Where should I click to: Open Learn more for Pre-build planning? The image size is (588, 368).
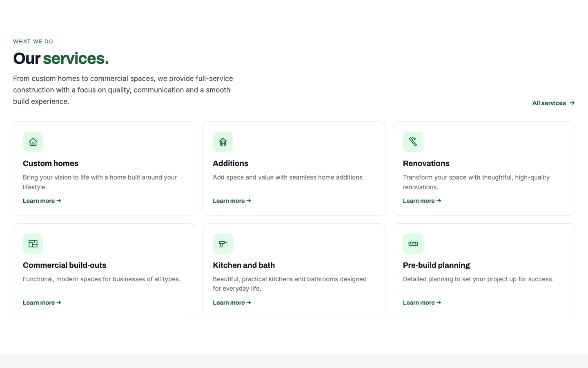point(422,303)
